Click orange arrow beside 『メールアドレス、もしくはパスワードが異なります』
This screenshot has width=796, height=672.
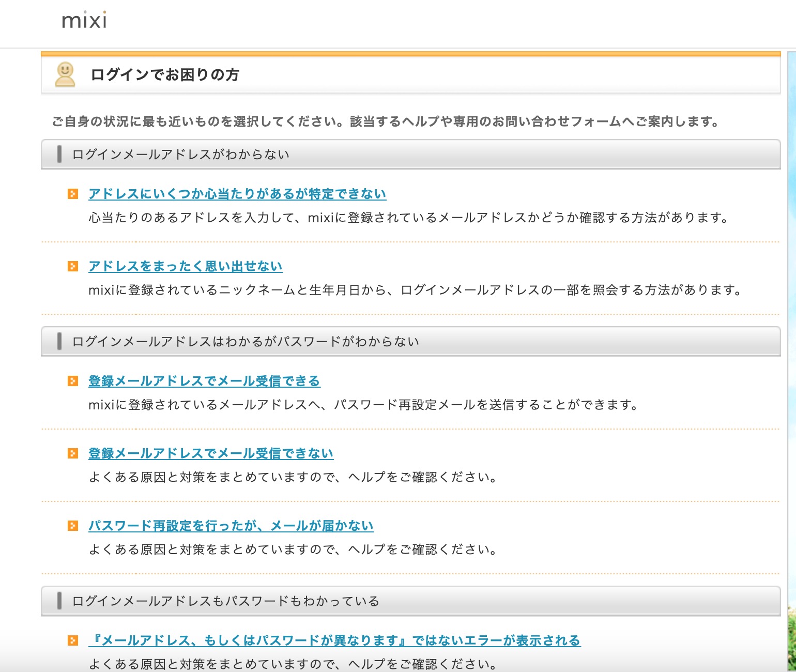(x=73, y=640)
